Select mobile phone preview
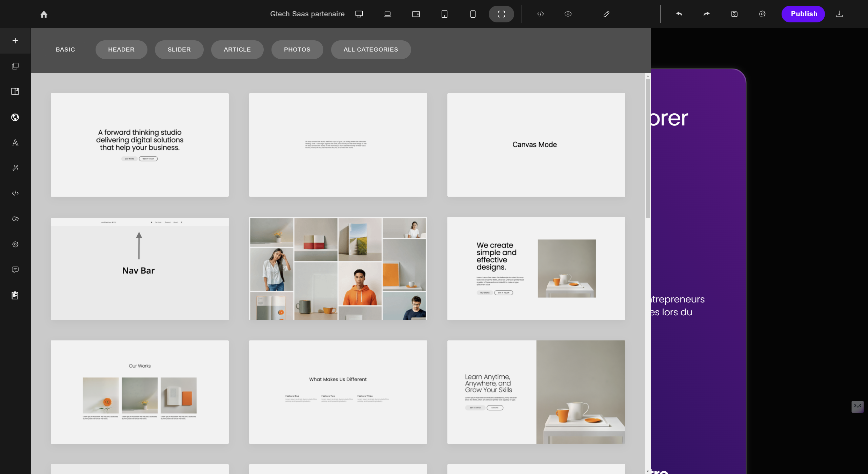Viewport: 868px width, 474px height. coord(473,14)
